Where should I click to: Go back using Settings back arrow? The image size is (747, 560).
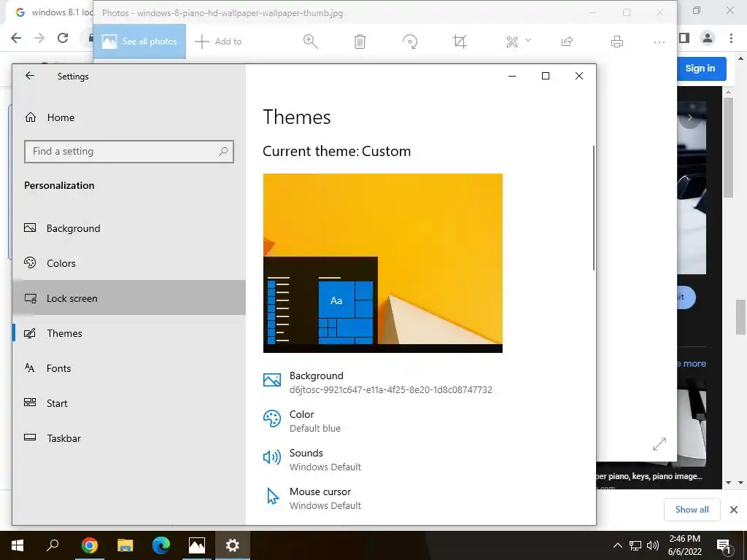click(29, 76)
